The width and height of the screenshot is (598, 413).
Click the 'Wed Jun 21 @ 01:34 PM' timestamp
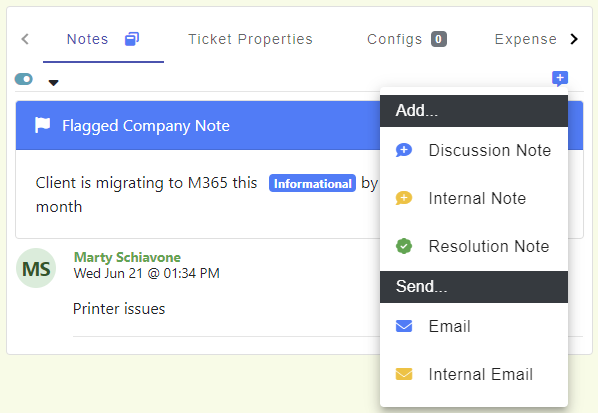point(147,273)
